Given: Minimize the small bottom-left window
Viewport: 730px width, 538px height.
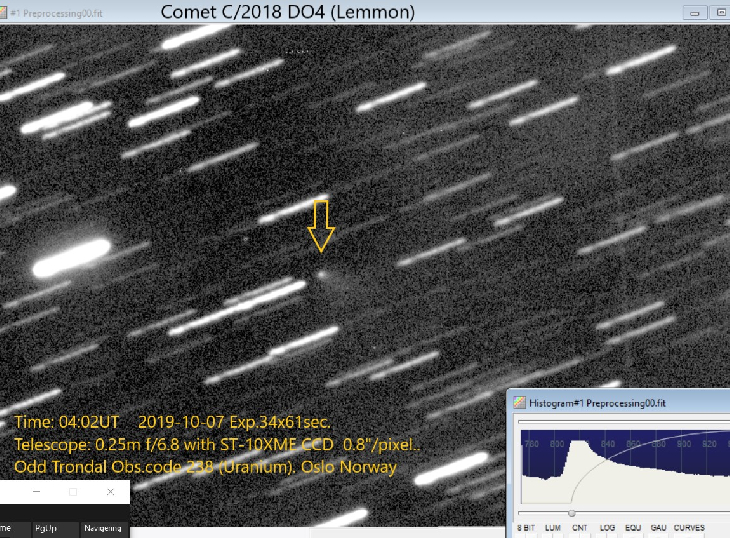Looking at the screenshot, I should (x=37, y=493).
